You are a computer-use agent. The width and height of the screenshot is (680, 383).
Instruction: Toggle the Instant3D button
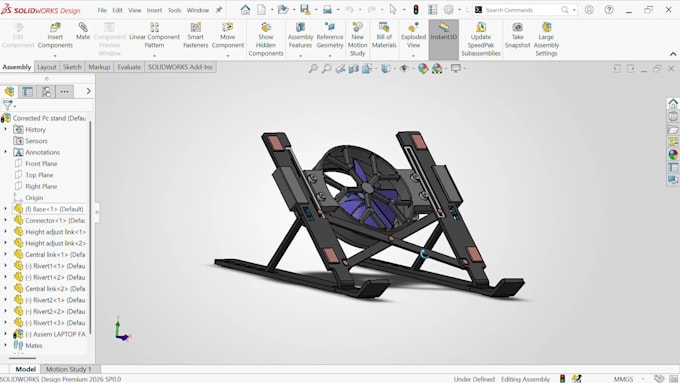[x=444, y=39]
